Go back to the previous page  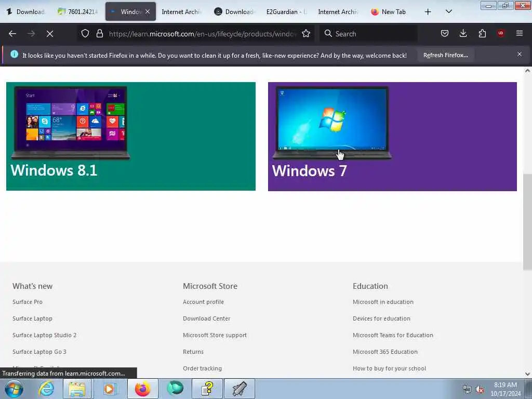coord(12,34)
